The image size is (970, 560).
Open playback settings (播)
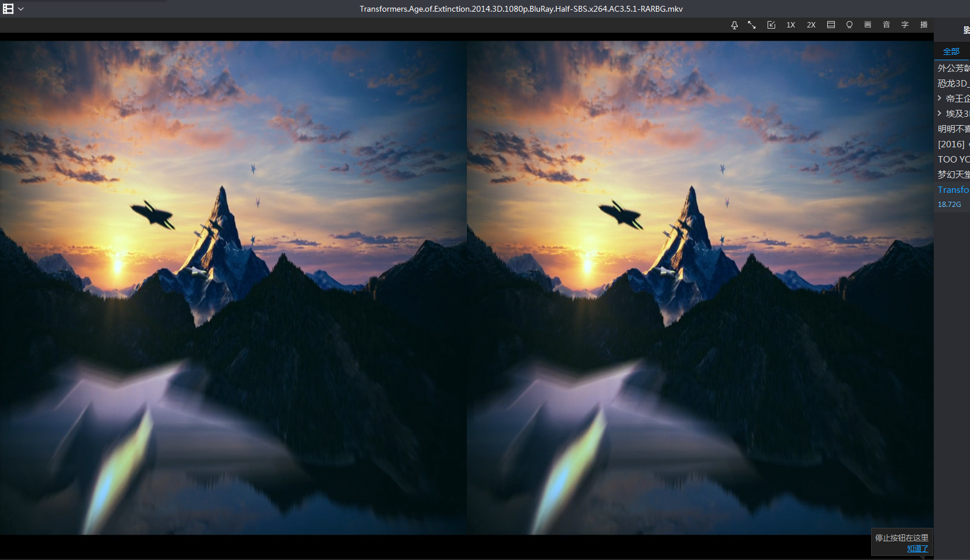924,25
